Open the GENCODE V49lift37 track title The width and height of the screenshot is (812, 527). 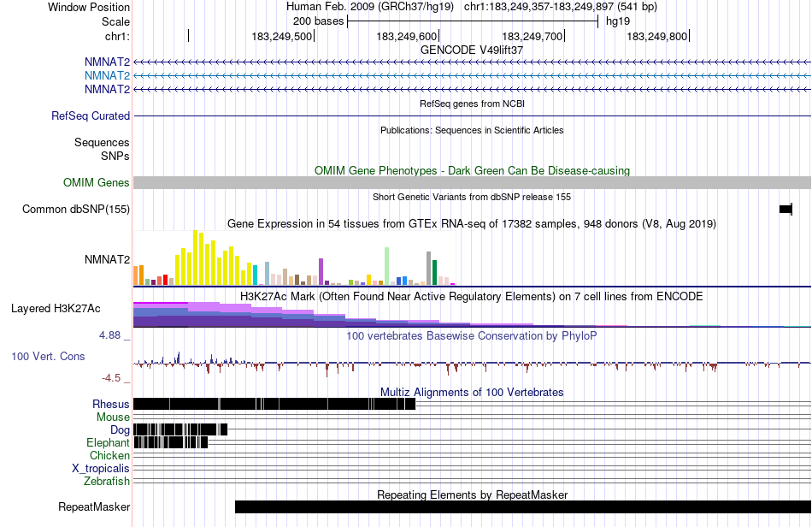point(471,50)
